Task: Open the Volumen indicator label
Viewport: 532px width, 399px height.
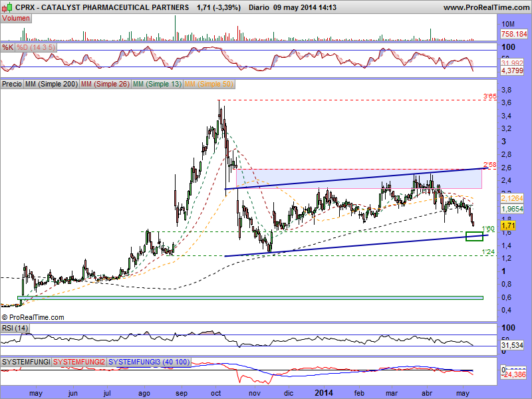Action: (16, 19)
